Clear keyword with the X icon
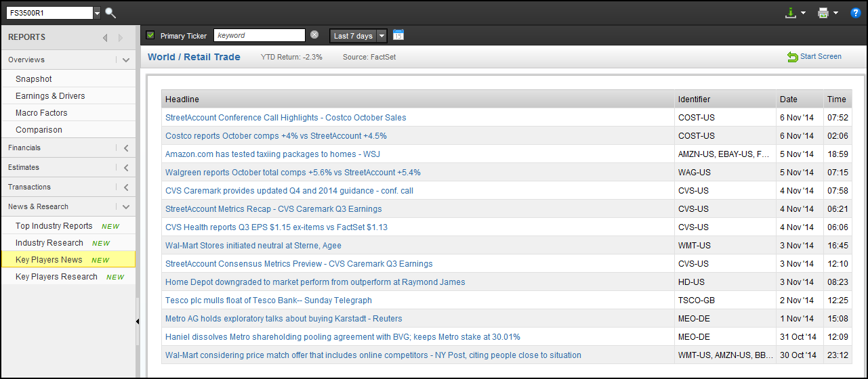 click(314, 35)
